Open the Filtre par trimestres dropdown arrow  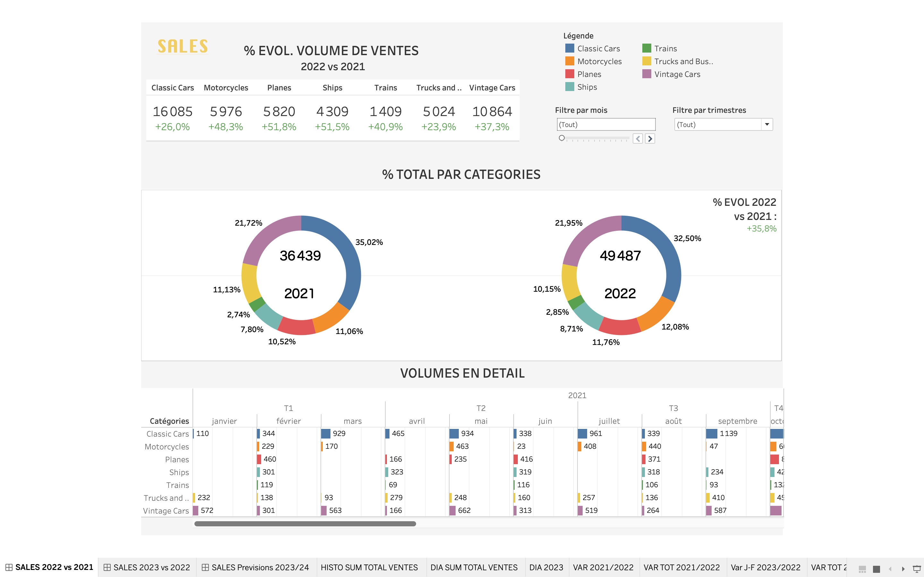point(767,124)
